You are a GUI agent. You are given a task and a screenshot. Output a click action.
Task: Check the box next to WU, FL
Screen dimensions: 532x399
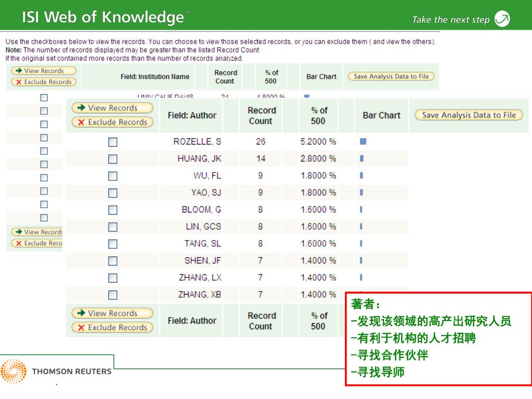(113, 176)
